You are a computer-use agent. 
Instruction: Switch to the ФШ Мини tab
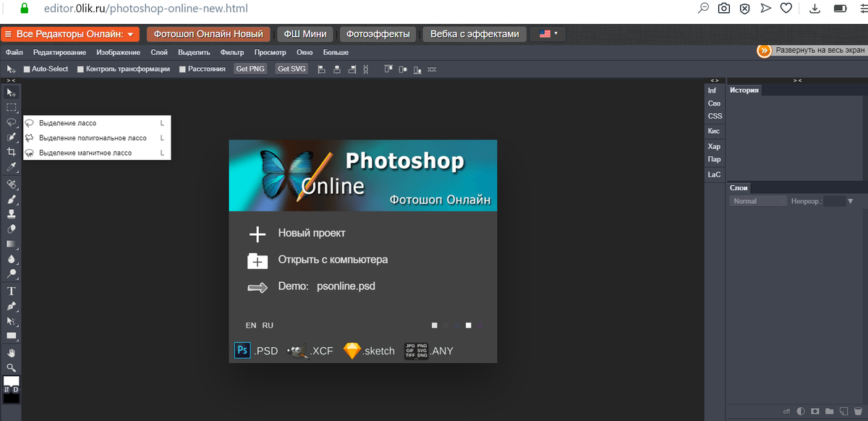(x=307, y=33)
